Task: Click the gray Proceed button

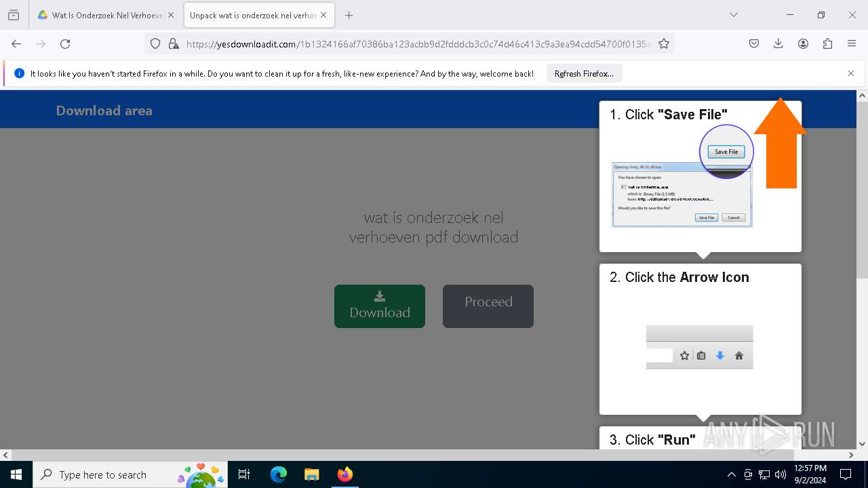Action: click(488, 306)
